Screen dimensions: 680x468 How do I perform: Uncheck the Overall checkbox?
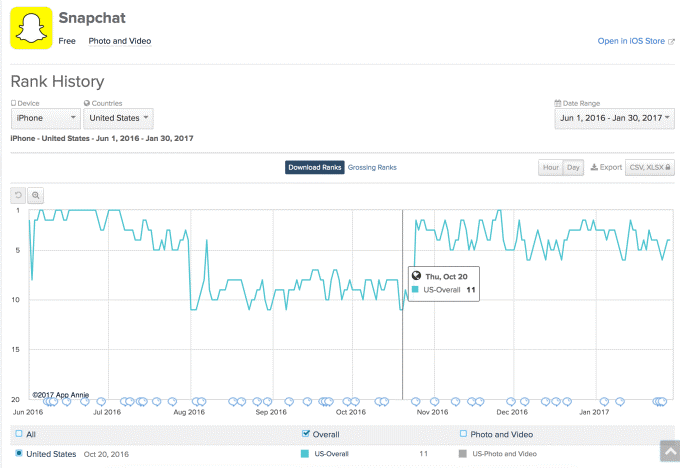pyautogui.click(x=305, y=434)
